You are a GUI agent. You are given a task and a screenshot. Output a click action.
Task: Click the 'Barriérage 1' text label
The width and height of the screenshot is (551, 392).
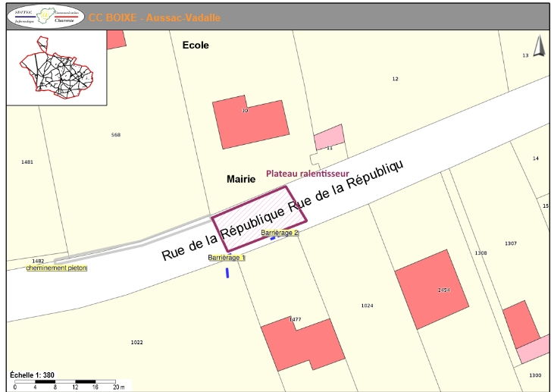(x=227, y=258)
